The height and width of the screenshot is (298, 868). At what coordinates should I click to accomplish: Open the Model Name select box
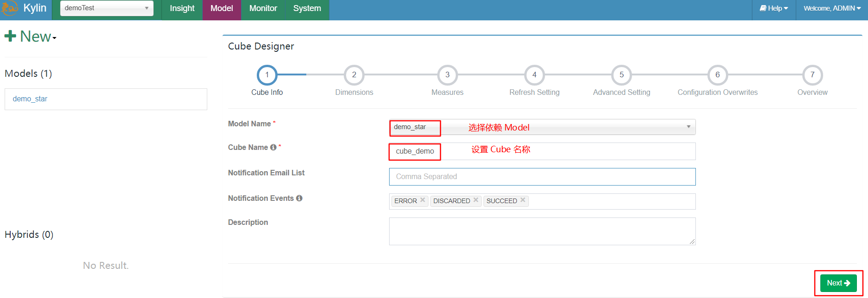542,127
